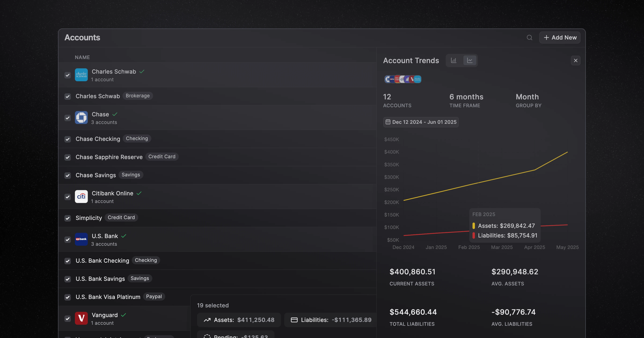This screenshot has height=338, width=644.
Task: Click the Add New button
Action: coord(560,38)
